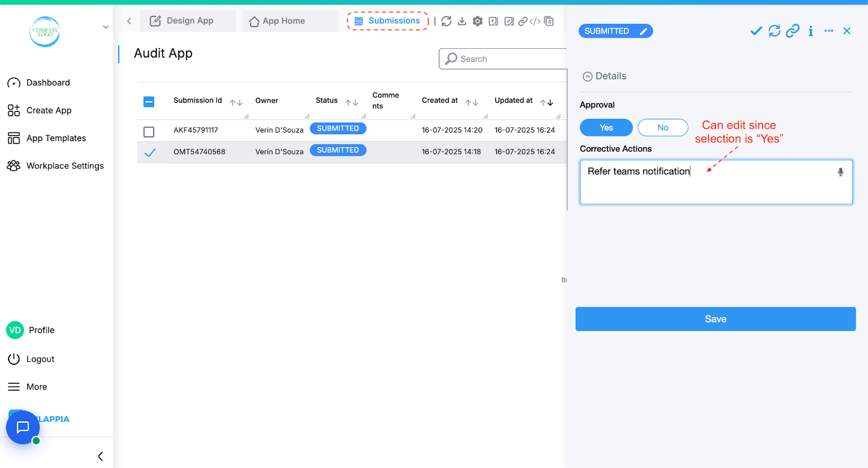Viewport: 868px width, 468px height.
Task: Click the link icon in details panel header
Action: [793, 31]
